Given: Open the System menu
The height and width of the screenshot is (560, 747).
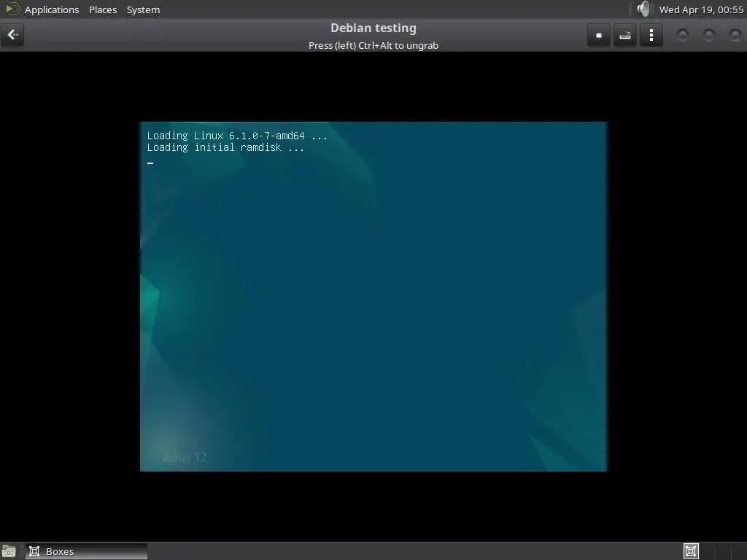Looking at the screenshot, I should pyautogui.click(x=143, y=9).
